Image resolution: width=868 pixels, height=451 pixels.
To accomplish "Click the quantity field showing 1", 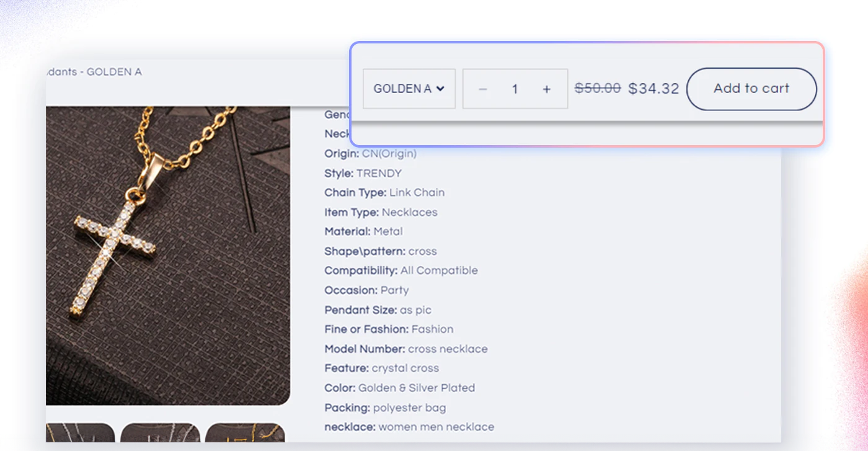I will click(515, 89).
